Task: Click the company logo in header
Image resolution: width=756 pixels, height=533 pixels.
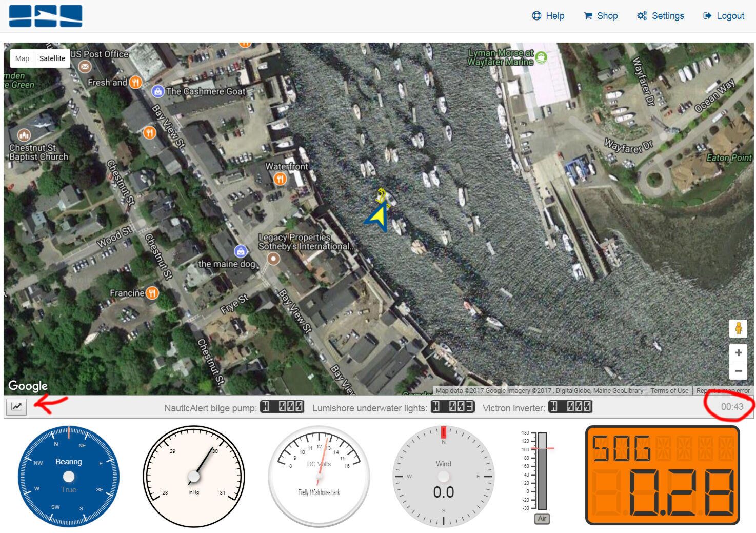Action: coord(46,16)
